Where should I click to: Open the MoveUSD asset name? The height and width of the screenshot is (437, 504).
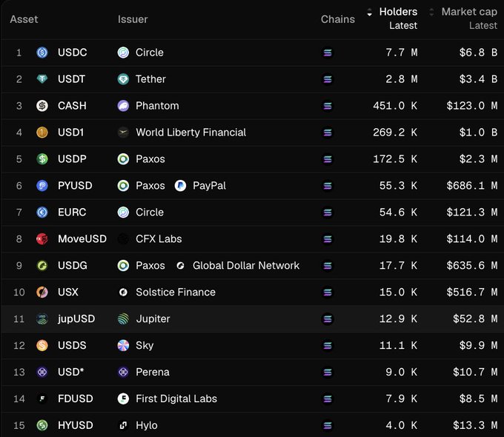coord(82,239)
